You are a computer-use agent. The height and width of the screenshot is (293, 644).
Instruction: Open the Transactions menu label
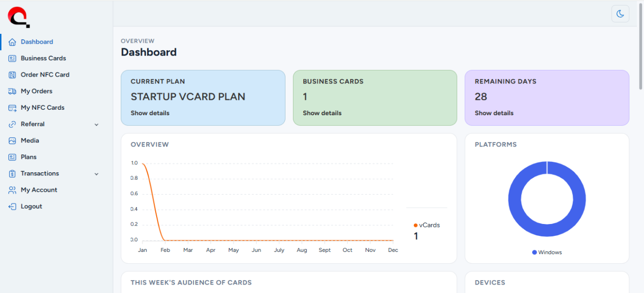click(x=40, y=173)
